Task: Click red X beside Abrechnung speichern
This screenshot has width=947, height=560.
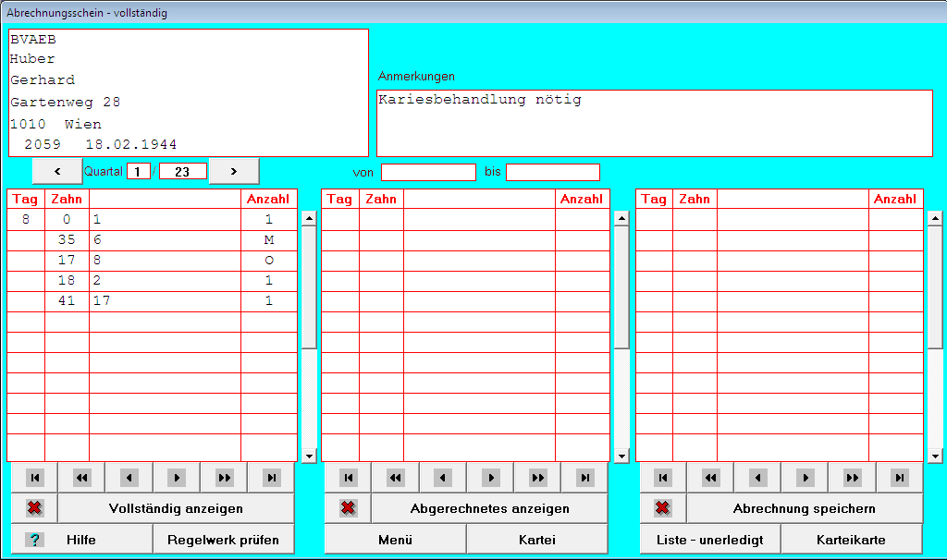Action: pos(663,508)
